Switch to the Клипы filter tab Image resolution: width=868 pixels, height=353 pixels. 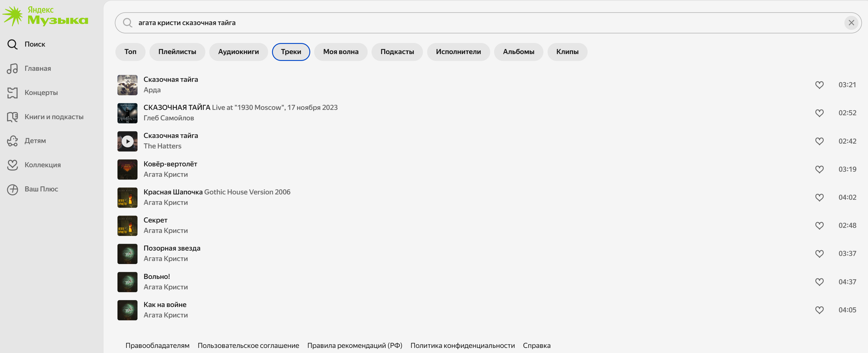point(567,52)
